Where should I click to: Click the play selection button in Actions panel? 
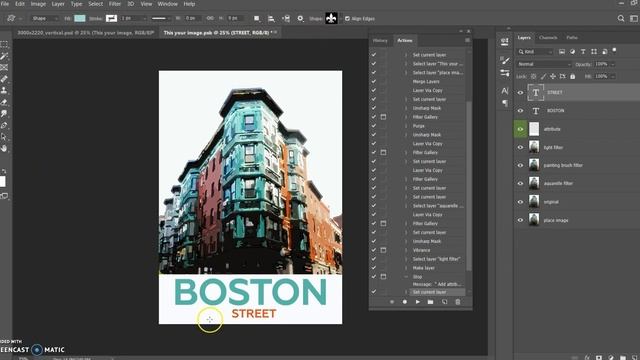(x=418, y=302)
